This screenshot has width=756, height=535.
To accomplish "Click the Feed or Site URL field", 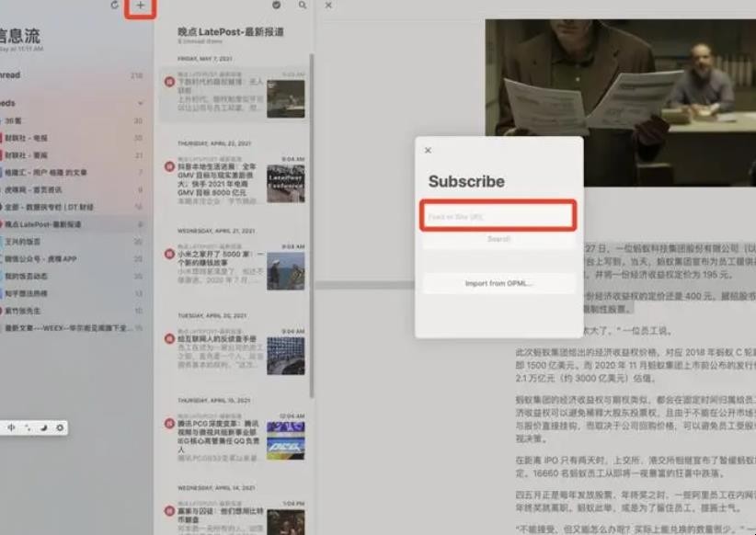I will tap(498, 217).
